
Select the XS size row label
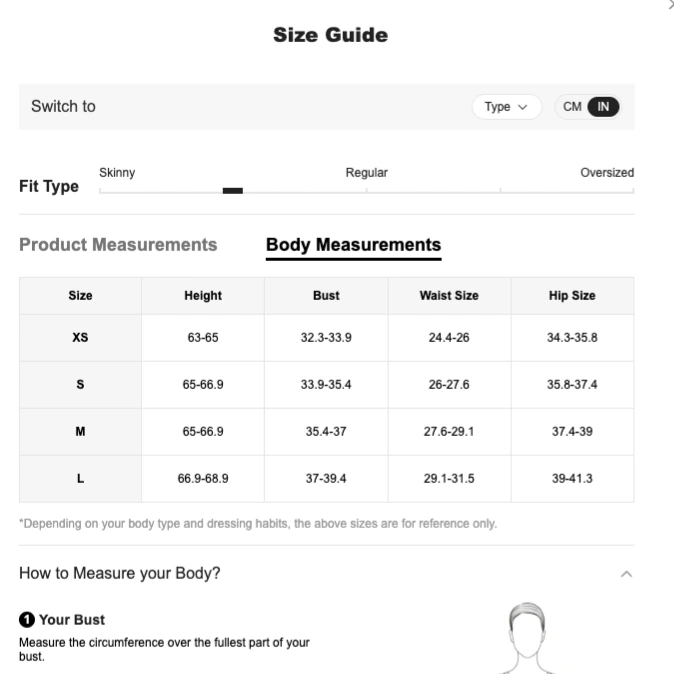coord(80,337)
